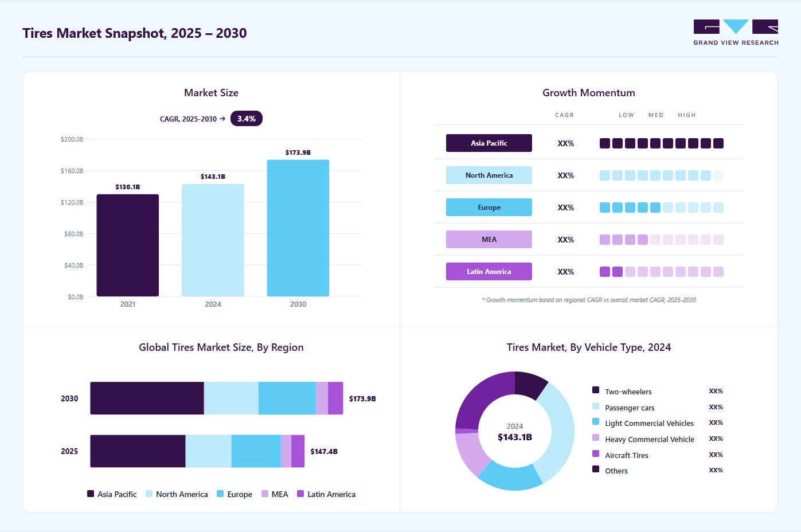This screenshot has width=801, height=532.
Task: Click the Light Commercial Vehicles legend swatch
Action: [x=596, y=422]
